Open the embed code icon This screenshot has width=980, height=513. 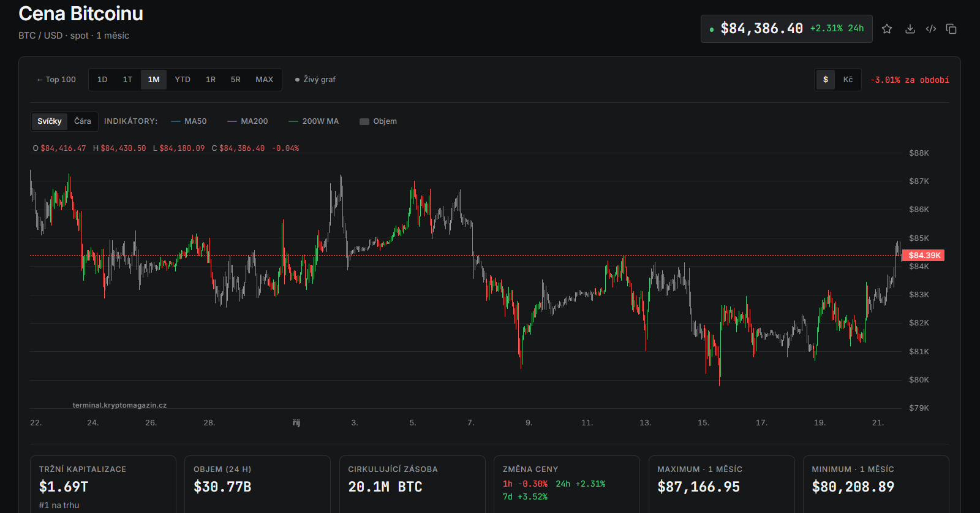931,29
